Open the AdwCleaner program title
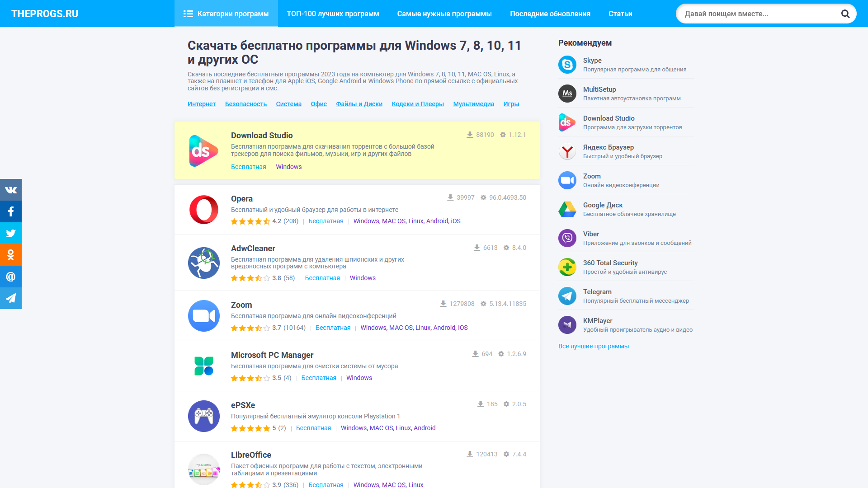Image resolution: width=868 pixels, height=488 pixels. (x=253, y=249)
